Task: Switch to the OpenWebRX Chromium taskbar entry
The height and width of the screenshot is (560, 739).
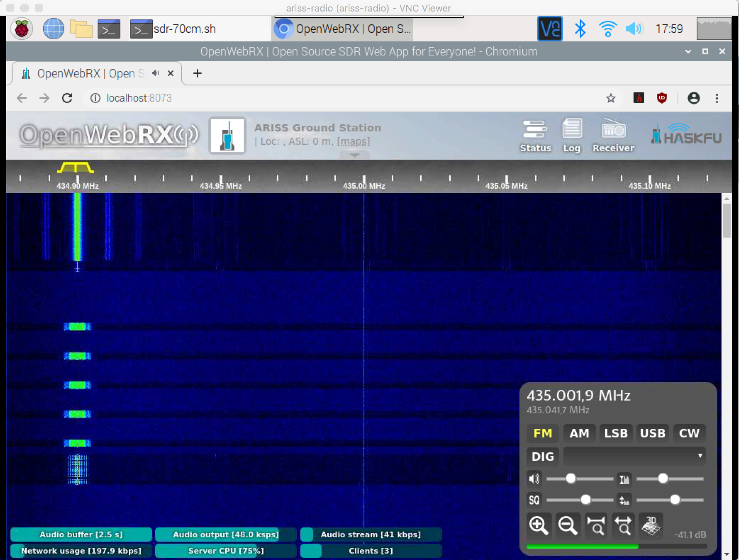Action: pyautogui.click(x=342, y=29)
